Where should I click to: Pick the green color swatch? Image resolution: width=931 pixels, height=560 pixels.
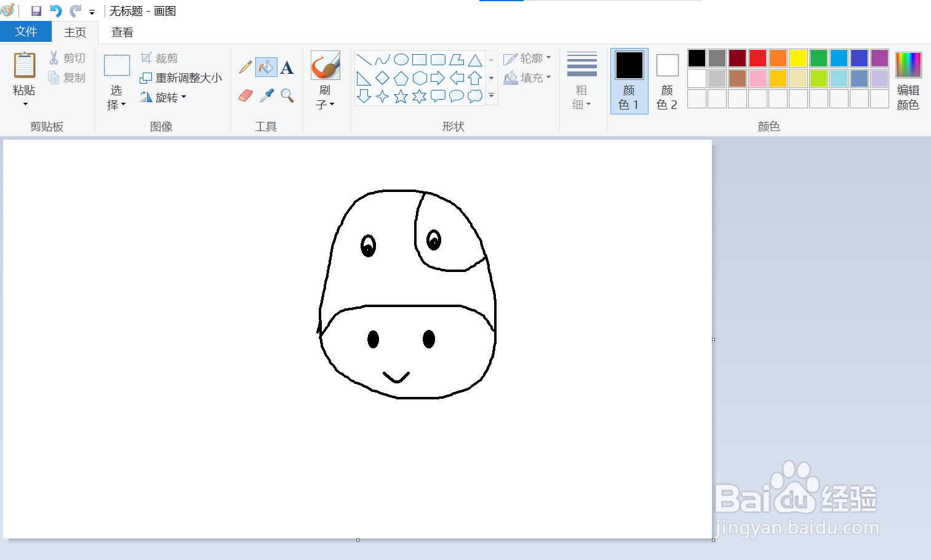click(818, 58)
